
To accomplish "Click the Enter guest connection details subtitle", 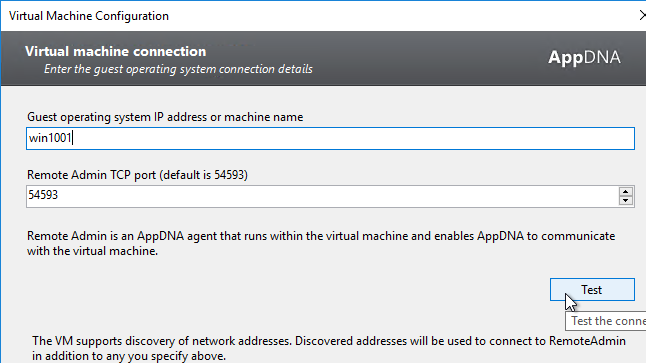I will point(178,69).
